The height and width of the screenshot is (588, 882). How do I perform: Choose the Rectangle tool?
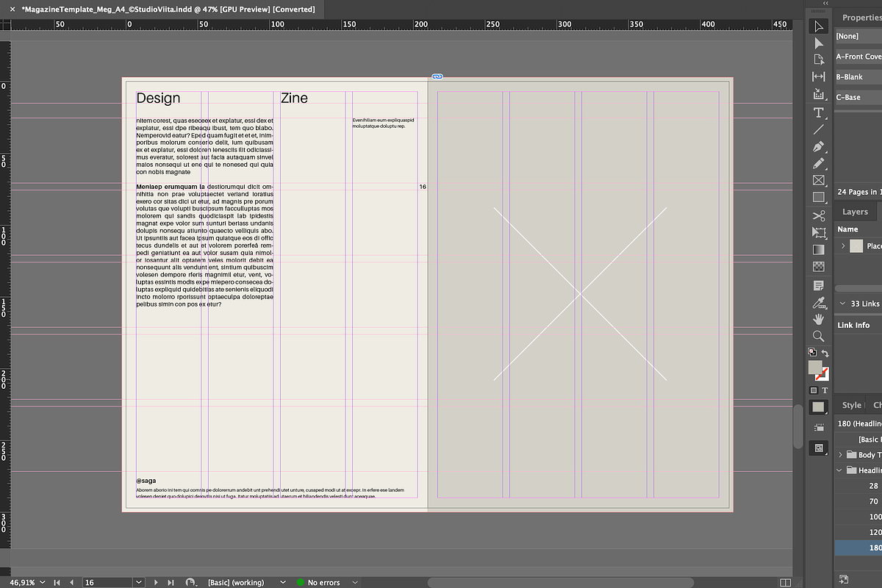pyautogui.click(x=818, y=197)
